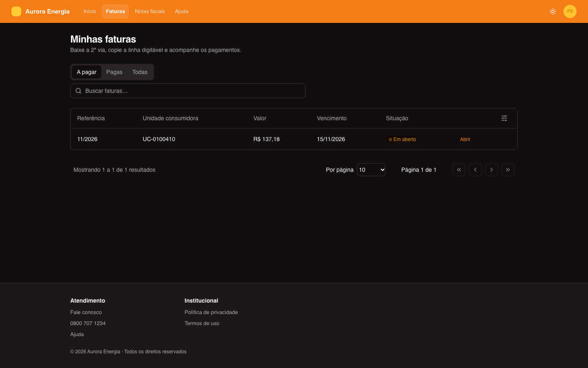Open Ajuda in the top navbar
The height and width of the screenshot is (368, 588).
pyautogui.click(x=182, y=11)
